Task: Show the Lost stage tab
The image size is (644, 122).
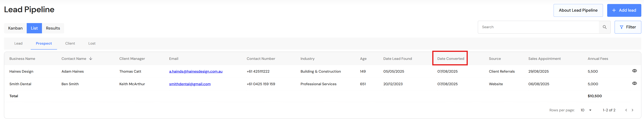Action: pyautogui.click(x=92, y=43)
